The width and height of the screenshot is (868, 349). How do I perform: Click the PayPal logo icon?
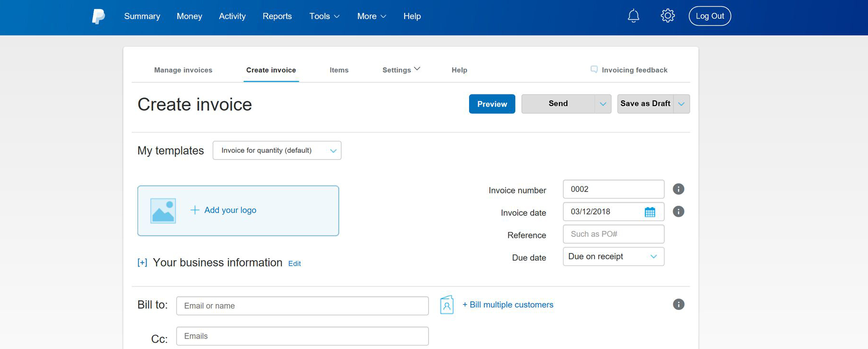[98, 16]
